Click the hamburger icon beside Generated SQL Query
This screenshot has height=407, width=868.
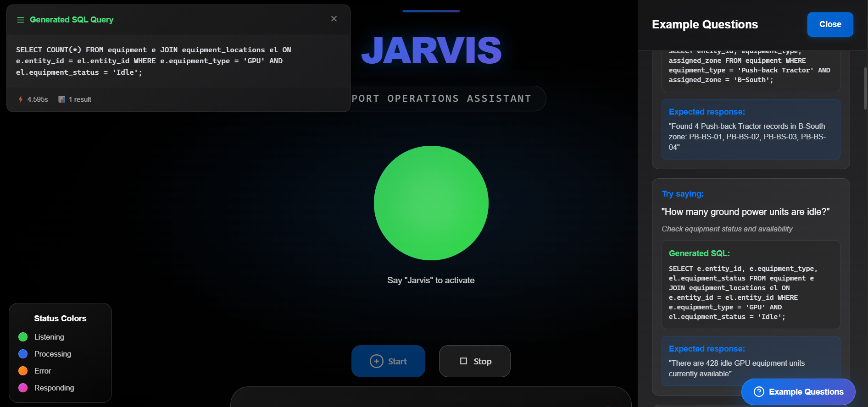point(20,20)
